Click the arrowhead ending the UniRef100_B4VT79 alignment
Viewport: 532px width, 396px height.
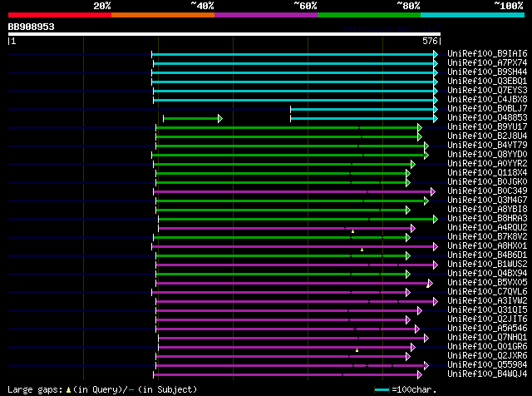click(426, 146)
